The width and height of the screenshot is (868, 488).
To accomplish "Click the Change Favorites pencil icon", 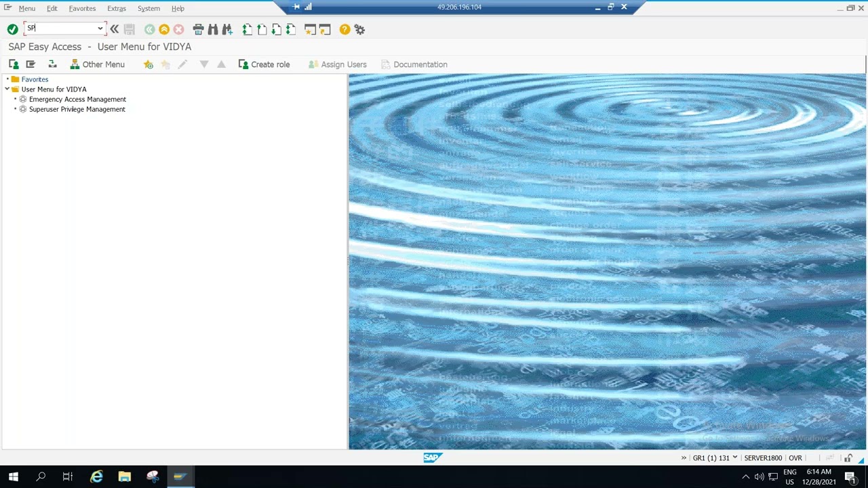I will [182, 64].
